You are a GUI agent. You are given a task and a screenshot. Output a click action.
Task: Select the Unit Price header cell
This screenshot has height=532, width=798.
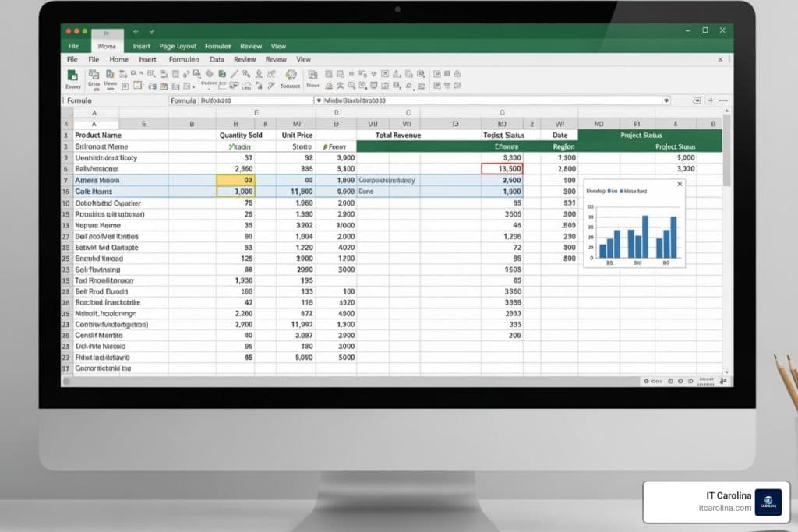297,136
